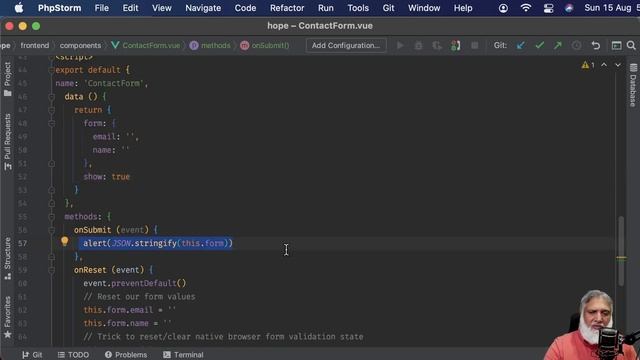Open the Window menu
The width and height of the screenshot is (640, 360).
424,8
